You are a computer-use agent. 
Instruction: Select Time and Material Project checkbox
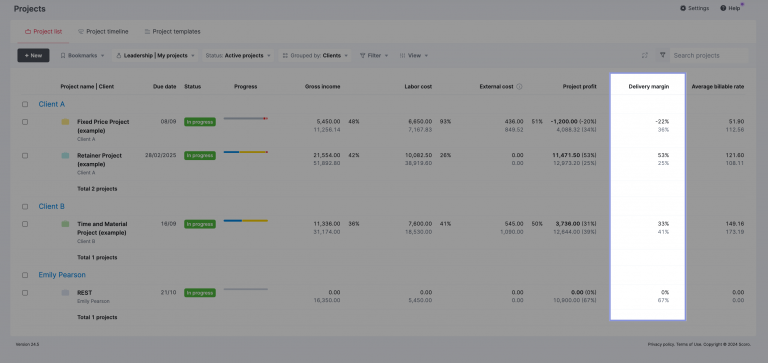[25, 224]
